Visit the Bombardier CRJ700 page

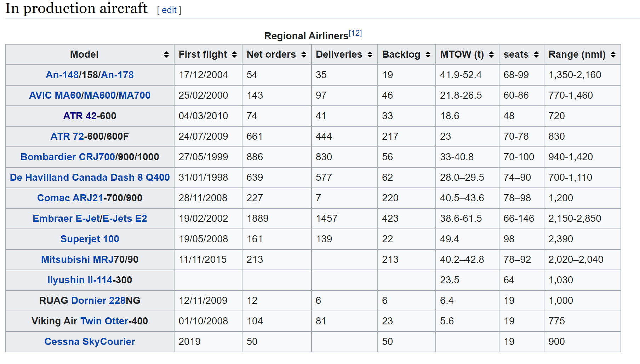click(x=68, y=157)
